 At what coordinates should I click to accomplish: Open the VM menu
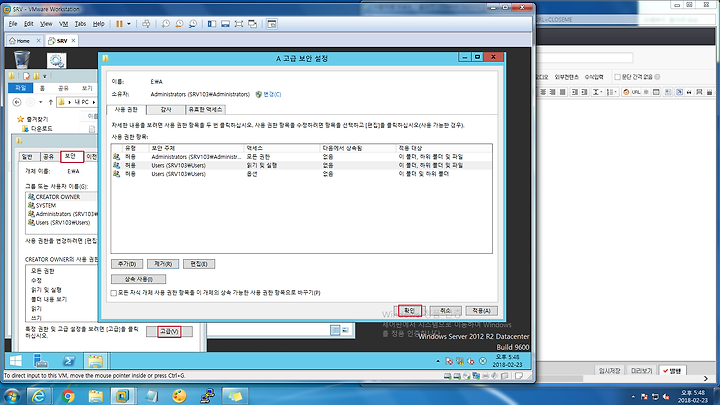(x=63, y=24)
